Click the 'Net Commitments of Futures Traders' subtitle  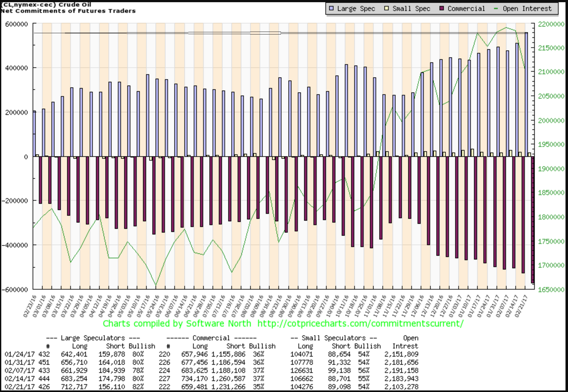click(68, 11)
